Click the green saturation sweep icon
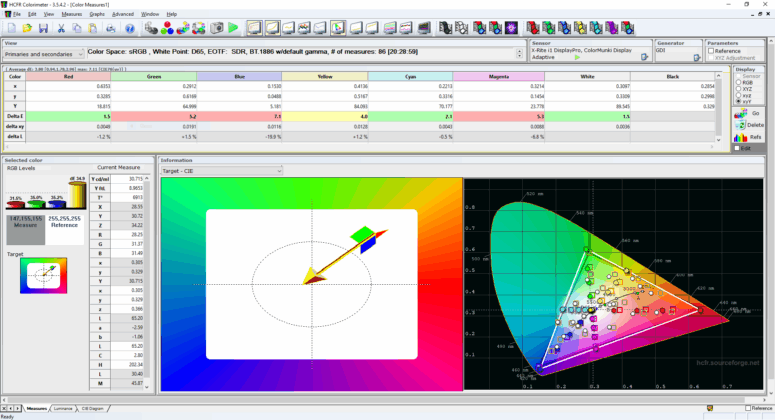This screenshot has height=420, width=775. (549, 28)
